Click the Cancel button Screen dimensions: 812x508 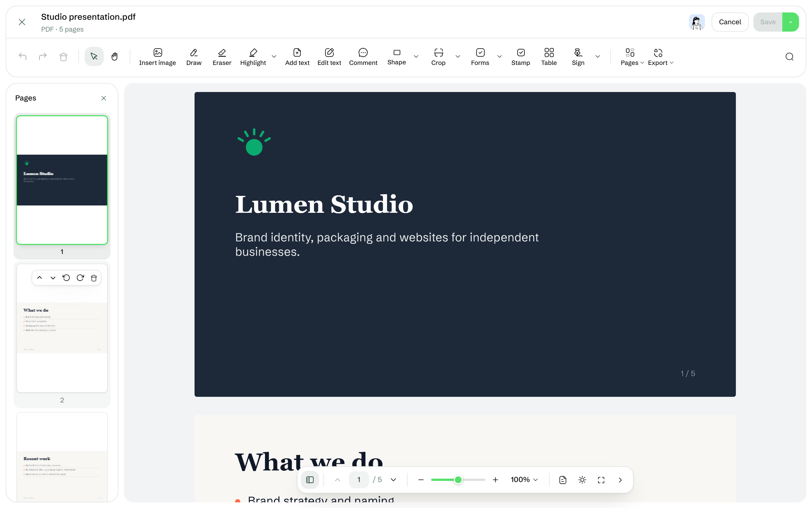pyautogui.click(x=730, y=22)
